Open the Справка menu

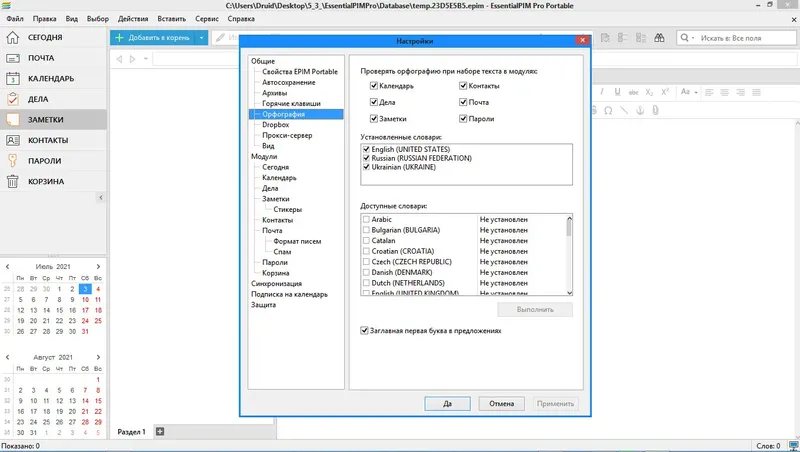tap(241, 19)
